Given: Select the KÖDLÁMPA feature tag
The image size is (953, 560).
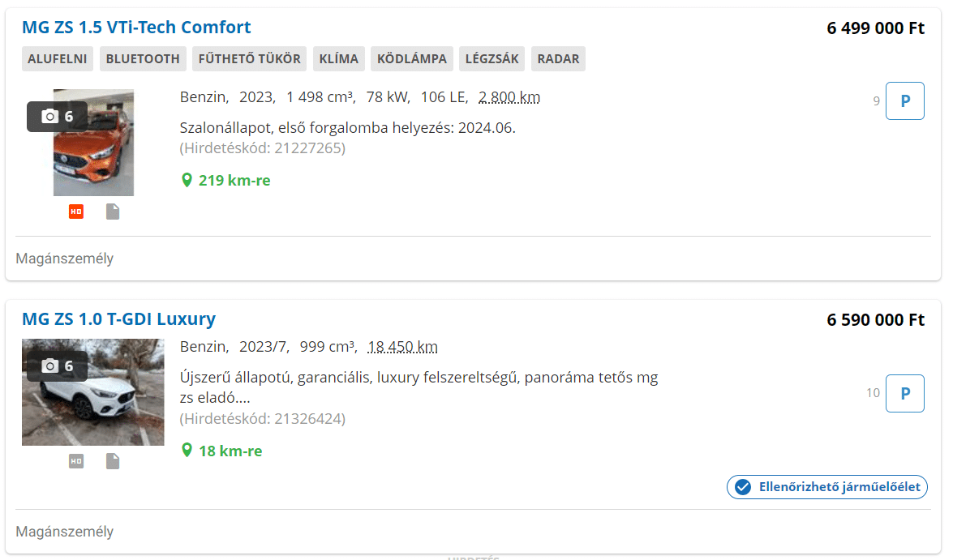Looking at the screenshot, I should [412, 59].
